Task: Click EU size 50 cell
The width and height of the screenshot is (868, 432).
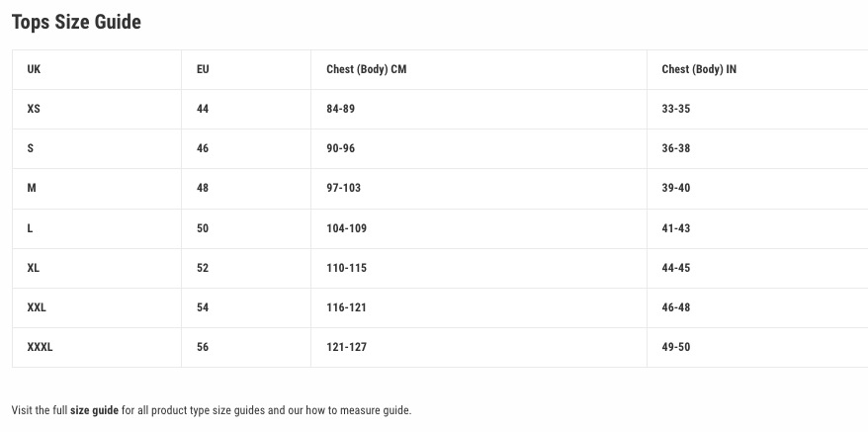Action: [203, 228]
